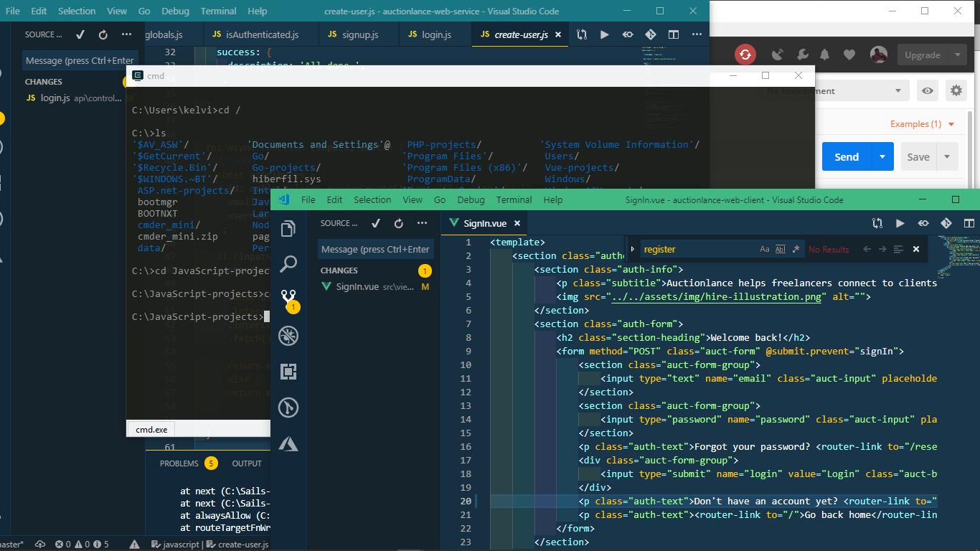Click the Upgrade button in Postman
This screenshot has width=980, height=551.
click(x=923, y=55)
